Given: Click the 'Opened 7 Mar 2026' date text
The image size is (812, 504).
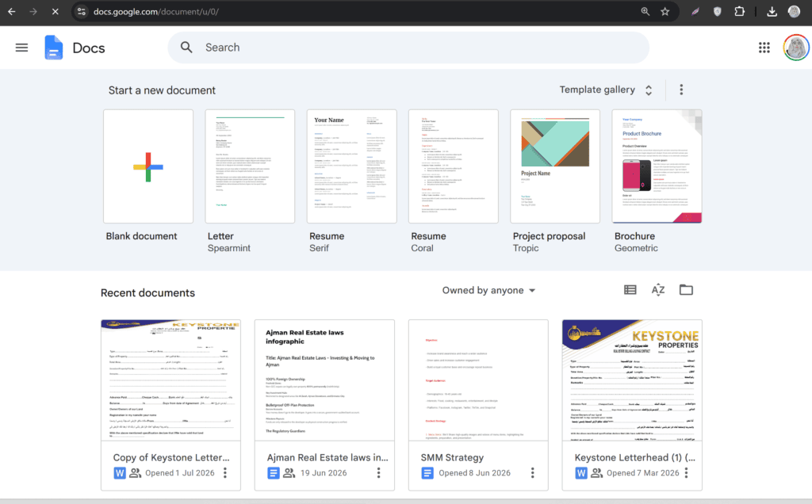Looking at the screenshot, I should pyautogui.click(x=642, y=473).
